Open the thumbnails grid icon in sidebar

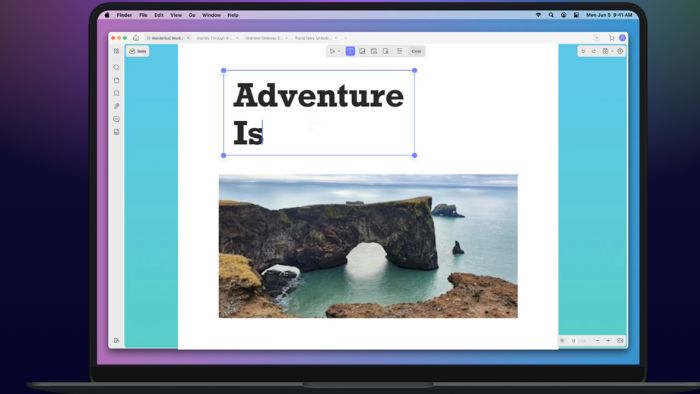click(x=117, y=51)
